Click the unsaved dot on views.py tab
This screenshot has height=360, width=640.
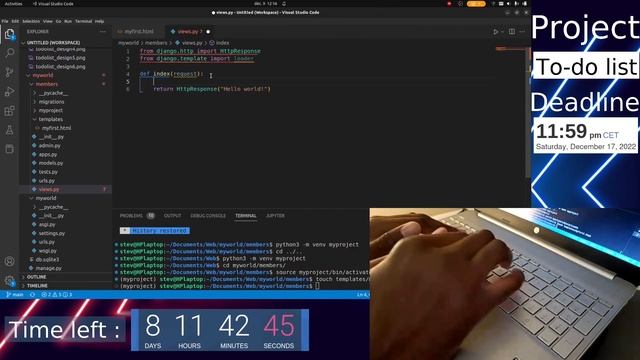tap(208, 31)
